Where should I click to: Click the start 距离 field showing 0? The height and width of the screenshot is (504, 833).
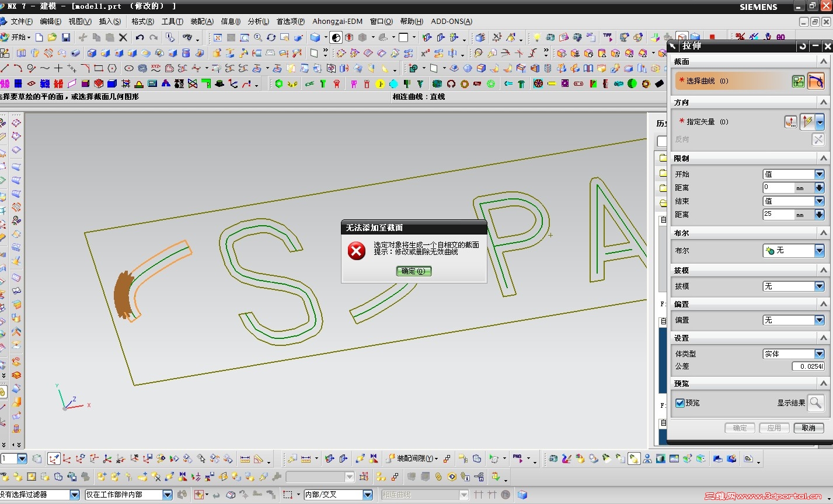[x=779, y=188]
